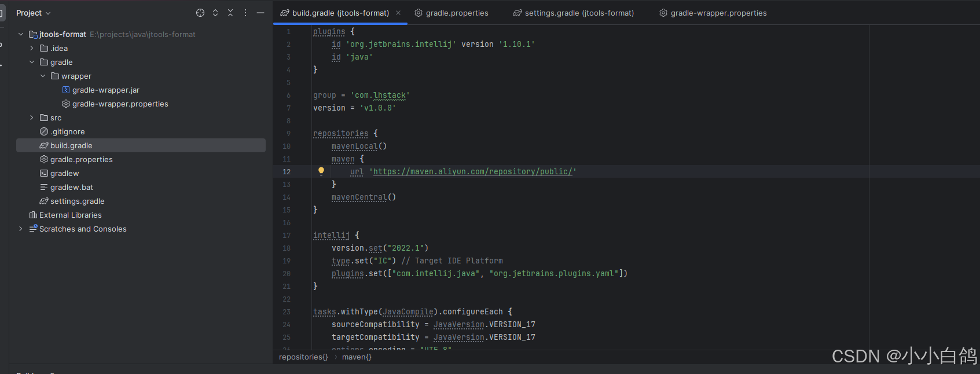The image size is (980, 374).
Task: Click 'JavaCompile' in tasks line
Action: tap(408, 311)
